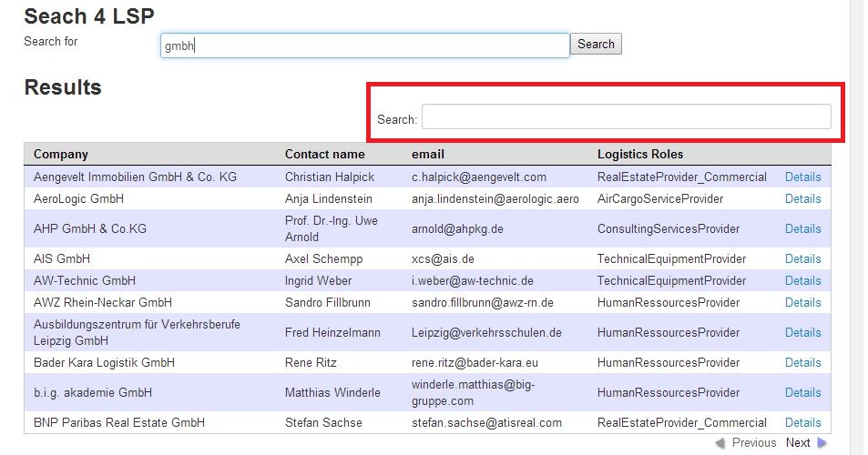Select company 'AHP GmbH & Co.KG'
This screenshot has height=455, width=868.
[x=90, y=228]
